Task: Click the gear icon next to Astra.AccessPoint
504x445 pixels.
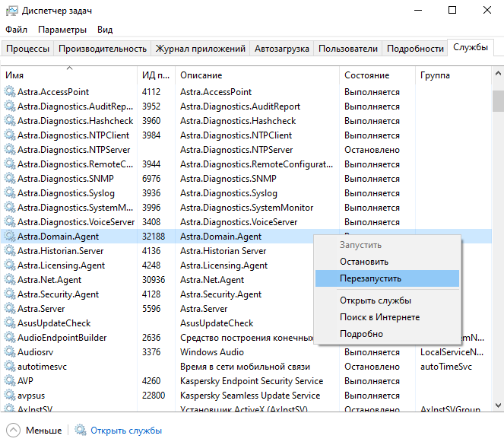Action: [10, 92]
